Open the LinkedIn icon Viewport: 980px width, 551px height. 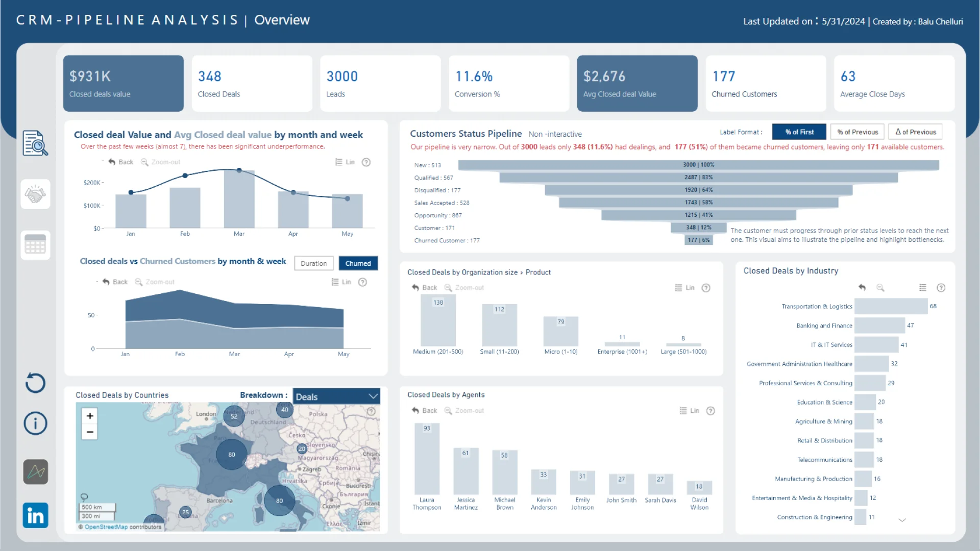click(x=35, y=515)
